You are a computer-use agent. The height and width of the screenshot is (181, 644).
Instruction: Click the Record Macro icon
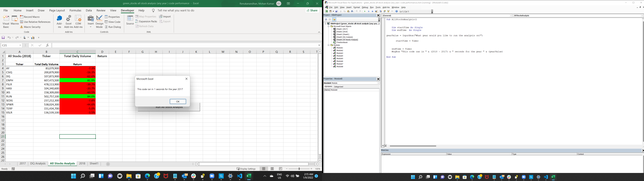22,17
